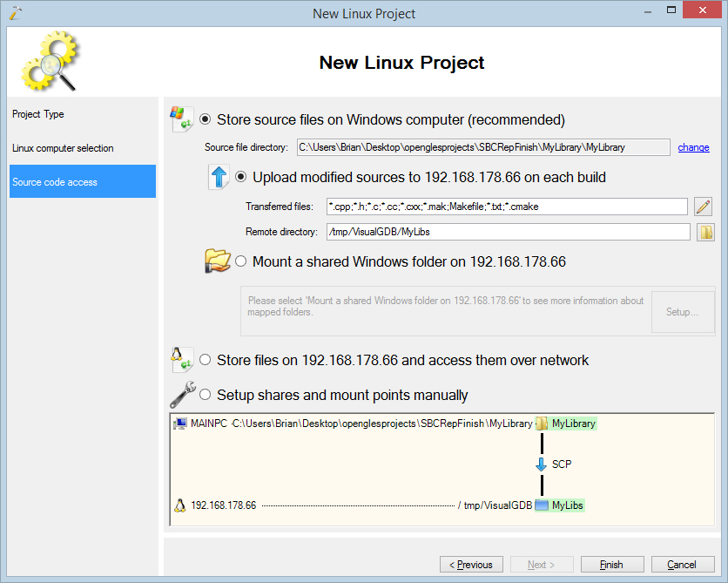This screenshot has width=728, height=583.
Task: Click the pencil edit icon for transferred files
Action: [704, 207]
